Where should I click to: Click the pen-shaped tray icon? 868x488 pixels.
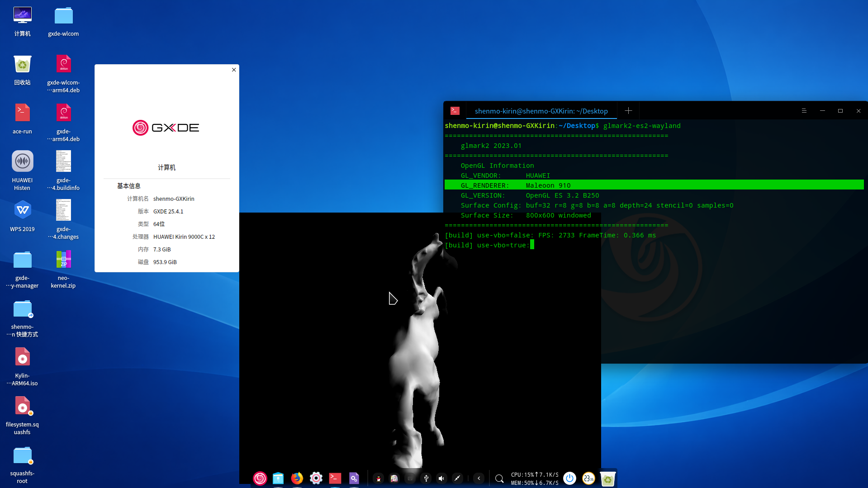[x=457, y=479]
